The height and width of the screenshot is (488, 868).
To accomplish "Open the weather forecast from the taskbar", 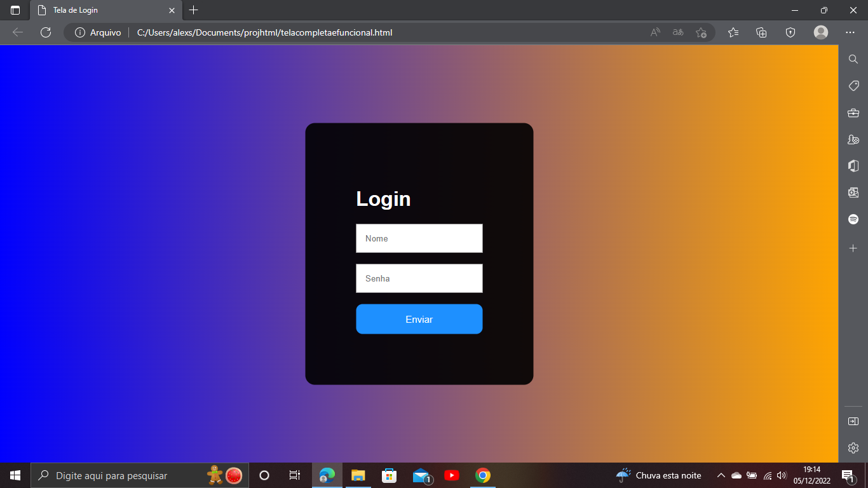I will coord(658,475).
